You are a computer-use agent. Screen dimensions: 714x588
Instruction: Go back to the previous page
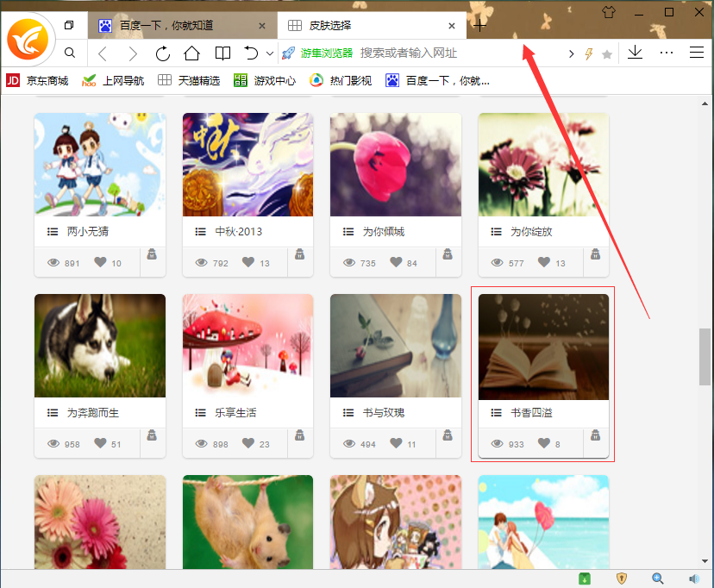[103, 53]
